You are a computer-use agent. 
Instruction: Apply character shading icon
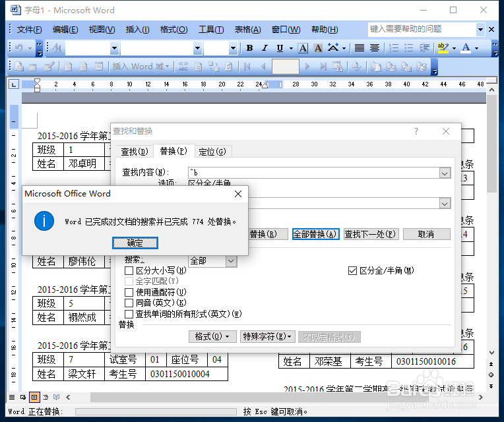pyautogui.click(x=318, y=48)
